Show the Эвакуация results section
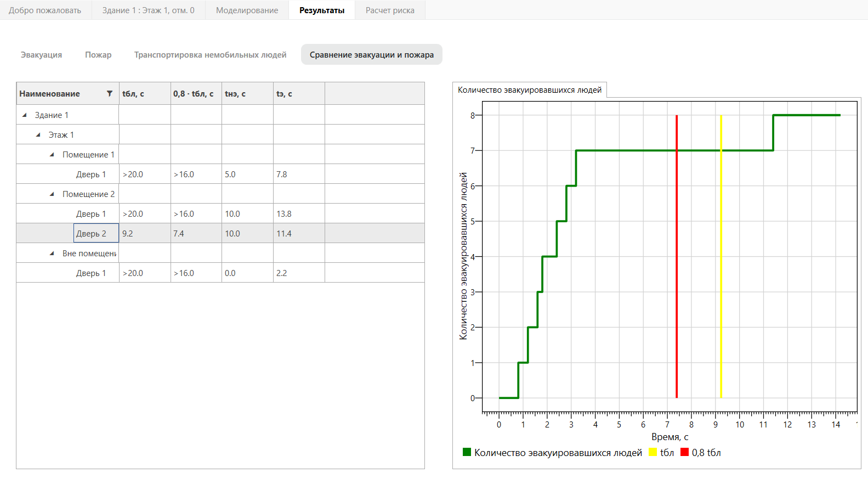 [41, 55]
